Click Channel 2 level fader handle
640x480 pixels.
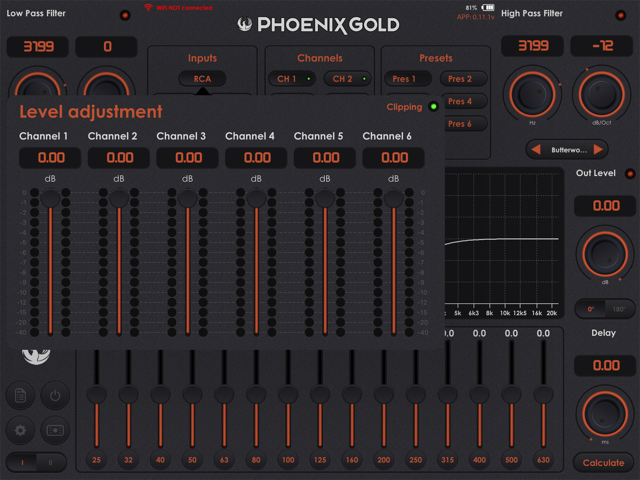[119, 198]
